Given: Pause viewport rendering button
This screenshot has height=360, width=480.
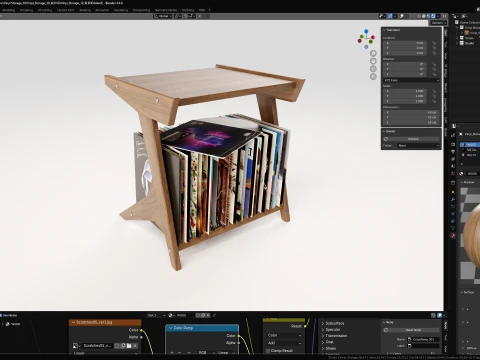Looking at the screenshot, I should coord(444,16).
